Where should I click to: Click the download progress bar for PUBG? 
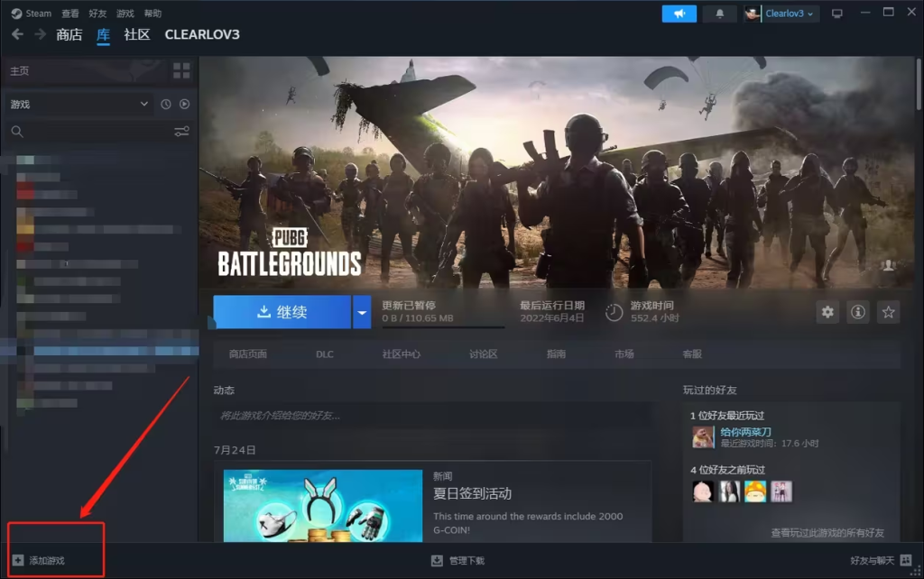pyautogui.click(x=443, y=326)
